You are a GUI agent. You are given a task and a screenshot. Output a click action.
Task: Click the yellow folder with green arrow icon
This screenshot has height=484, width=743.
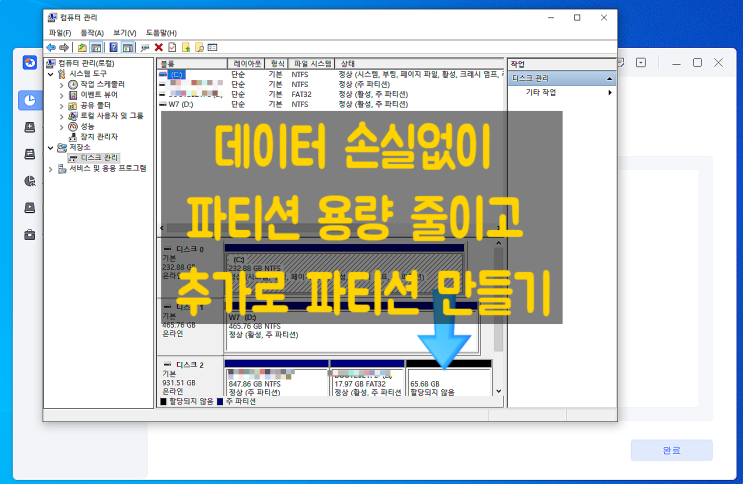(x=186, y=47)
